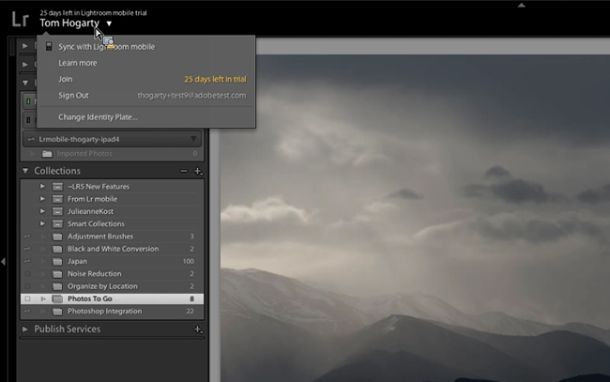Click the Organize by Location collection icon

click(57, 286)
